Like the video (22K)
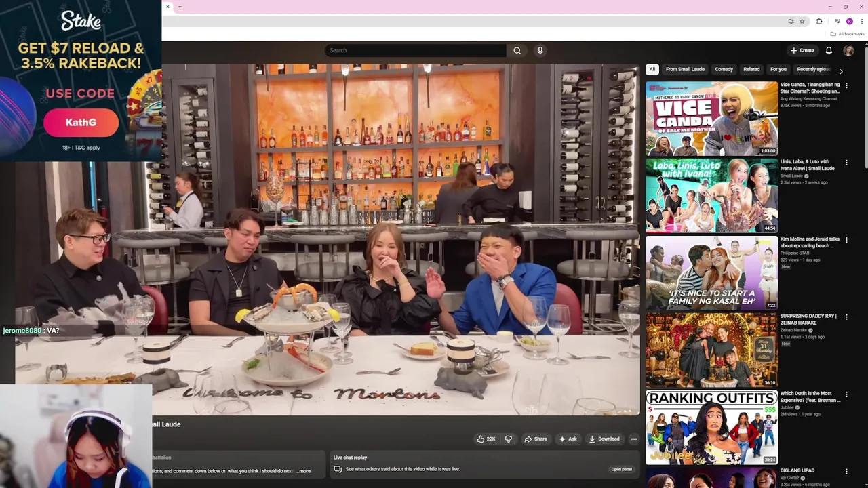Viewport: 868px width, 488px height. [x=486, y=439]
